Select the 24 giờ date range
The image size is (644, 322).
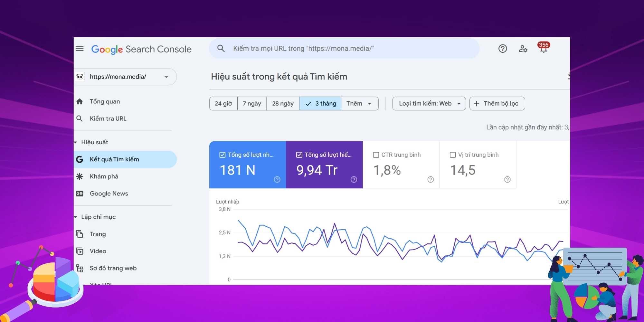click(223, 103)
